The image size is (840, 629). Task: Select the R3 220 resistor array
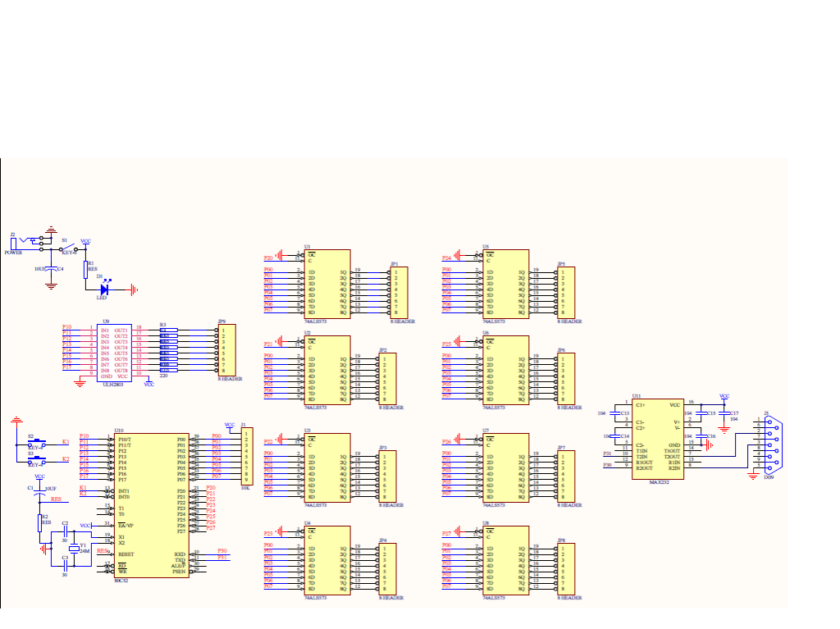(169, 350)
